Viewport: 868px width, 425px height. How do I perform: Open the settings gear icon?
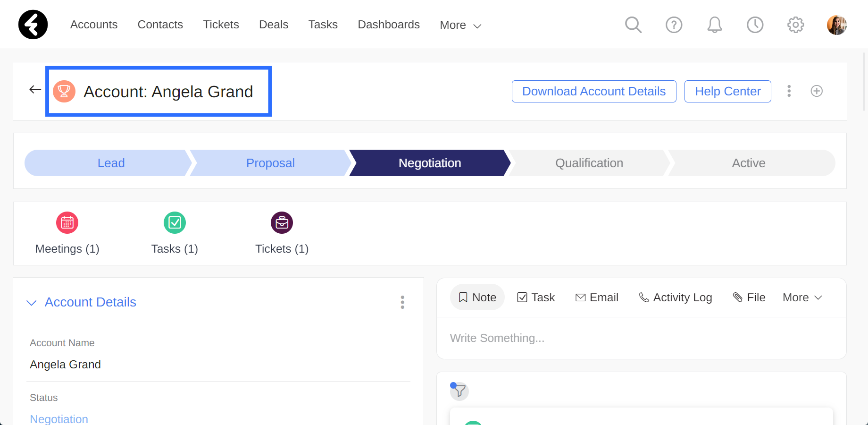tap(795, 25)
